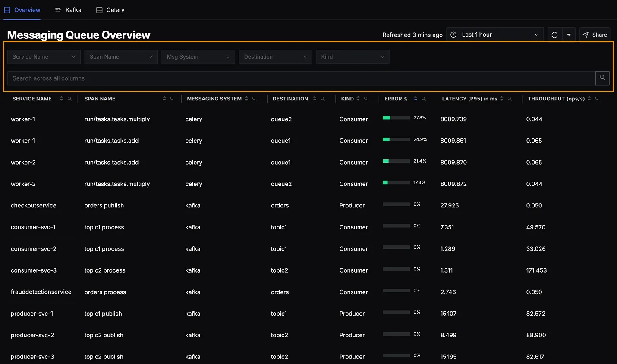Click the refresh icon button
Viewport: 617px width, 364px height.
[x=554, y=35]
